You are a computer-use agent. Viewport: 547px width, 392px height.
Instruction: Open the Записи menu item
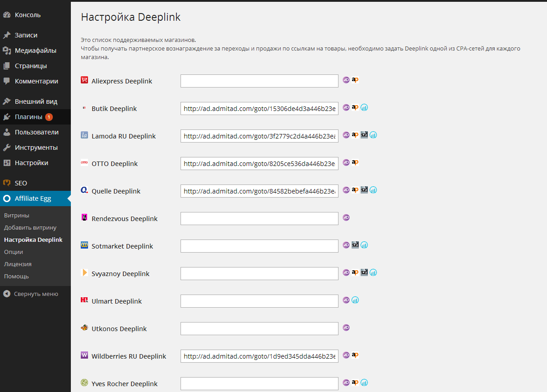(x=35, y=35)
